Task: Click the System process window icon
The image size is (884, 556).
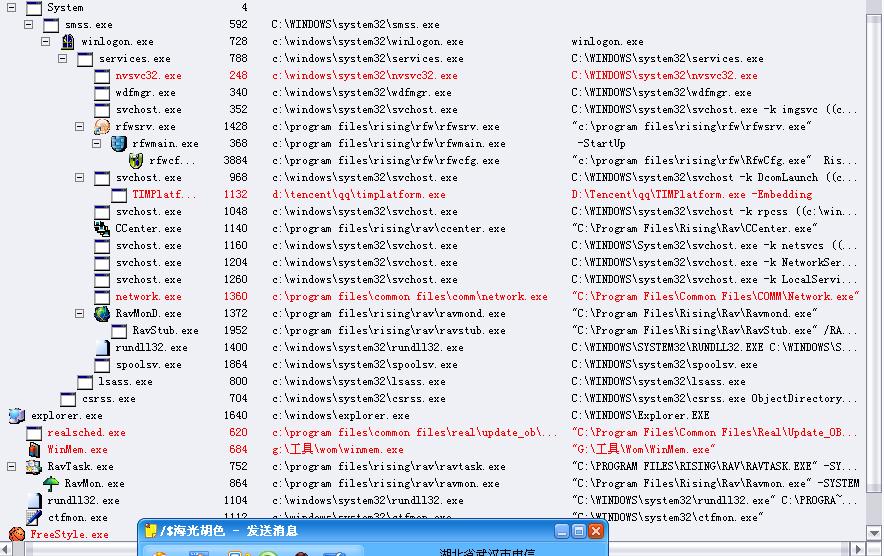Action: point(34,8)
